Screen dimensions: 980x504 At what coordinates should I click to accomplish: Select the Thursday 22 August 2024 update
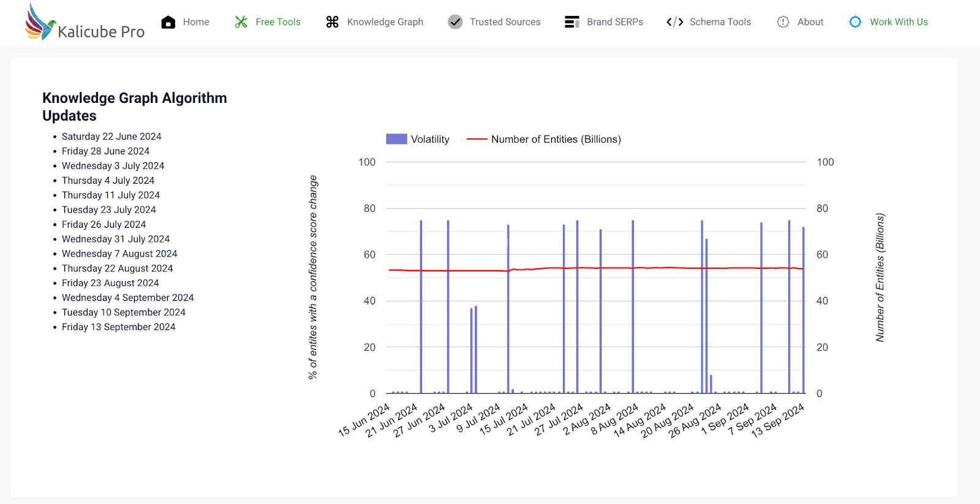117,269
